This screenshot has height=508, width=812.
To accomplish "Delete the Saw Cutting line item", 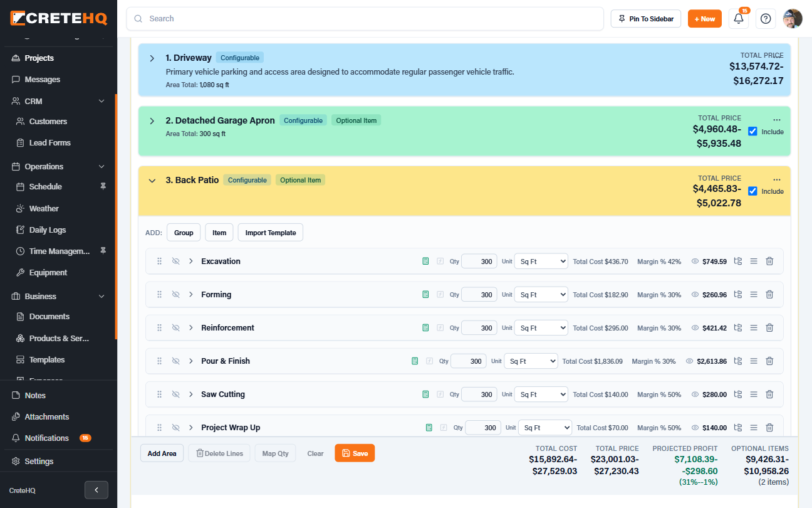I will click(770, 394).
